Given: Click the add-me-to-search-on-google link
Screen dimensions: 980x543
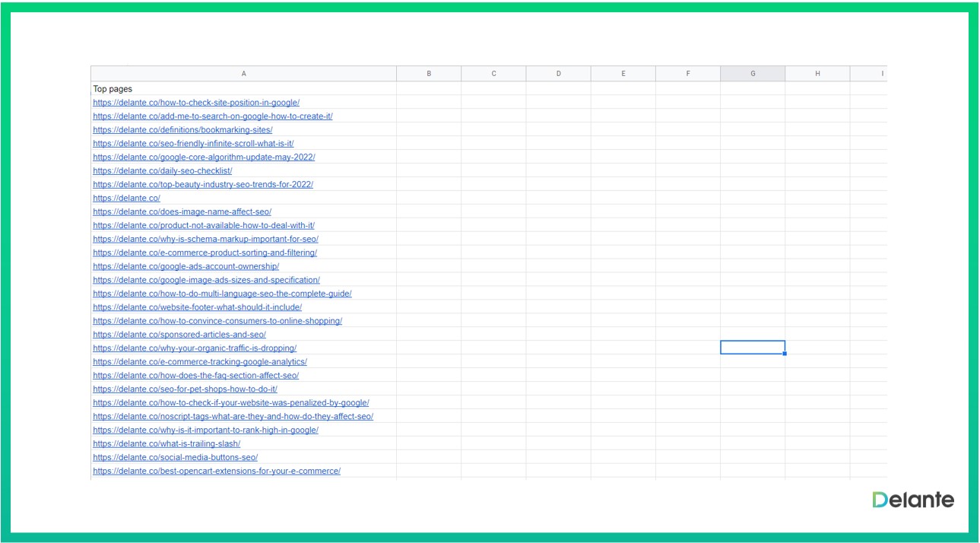Looking at the screenshot, I should pos(213,116).
